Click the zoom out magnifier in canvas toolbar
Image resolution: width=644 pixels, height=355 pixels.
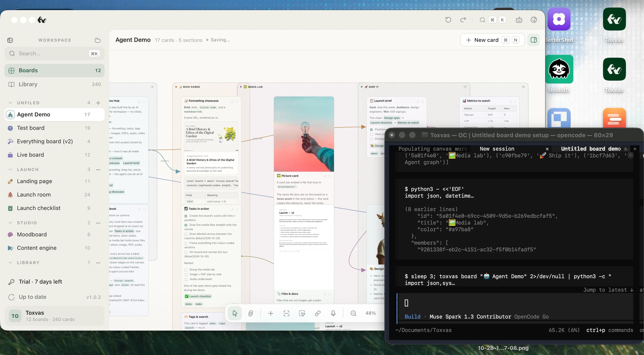click(353, 313)
